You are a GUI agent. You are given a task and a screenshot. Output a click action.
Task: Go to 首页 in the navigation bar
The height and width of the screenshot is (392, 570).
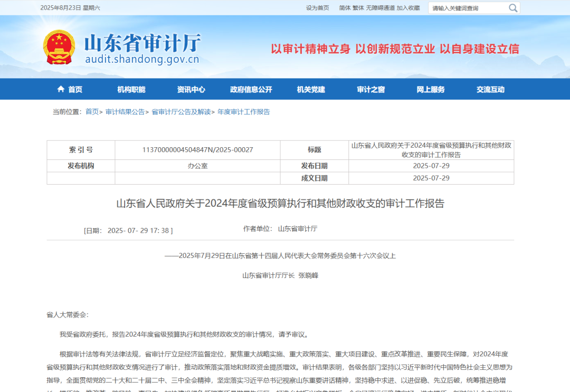pyautogui.click(x=75, y=89)
